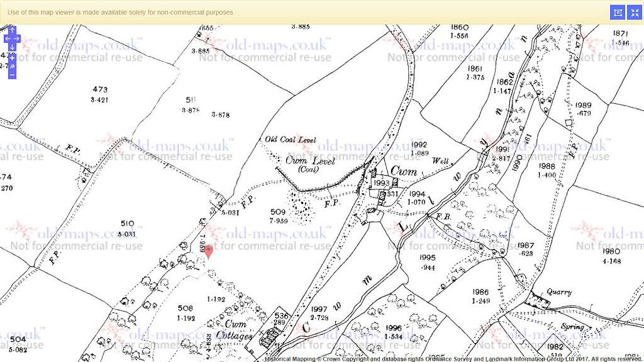Click parcel number 1987
Image resolution: width=644 pixels, height=362 pixels.
pos(526,245)
